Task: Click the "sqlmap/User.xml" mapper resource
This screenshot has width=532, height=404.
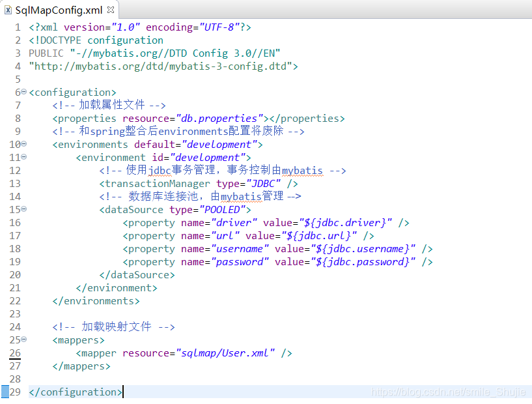Action: 225,353
